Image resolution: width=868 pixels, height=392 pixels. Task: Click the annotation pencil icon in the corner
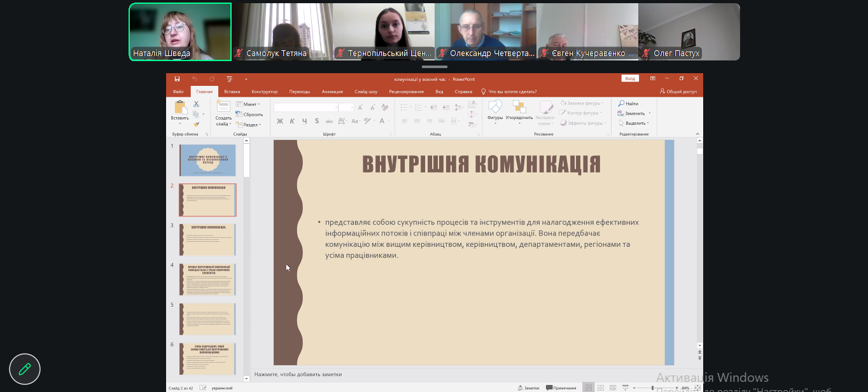(25, 369)
